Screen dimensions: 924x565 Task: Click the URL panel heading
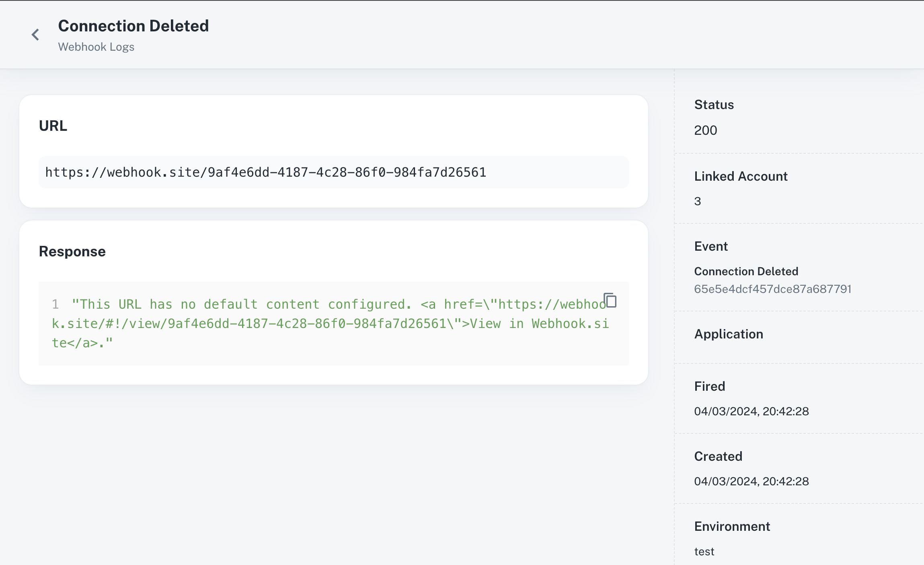coord(53,125)
